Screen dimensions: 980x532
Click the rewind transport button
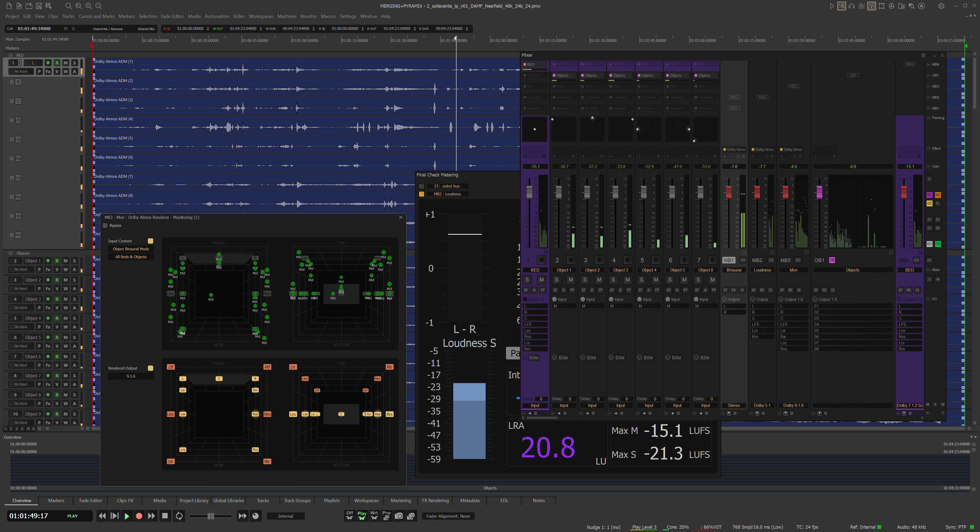coord(102,516)
